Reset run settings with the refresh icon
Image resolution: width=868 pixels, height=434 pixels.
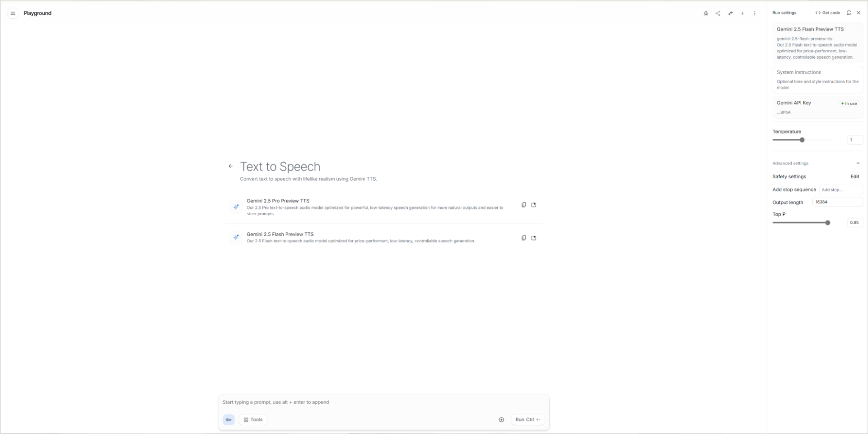849,13
